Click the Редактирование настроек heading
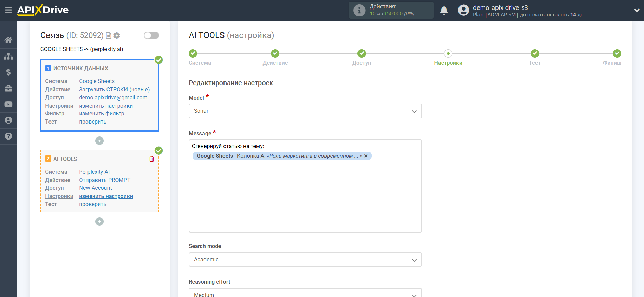644x297 pixels. [x=231, y=83]
